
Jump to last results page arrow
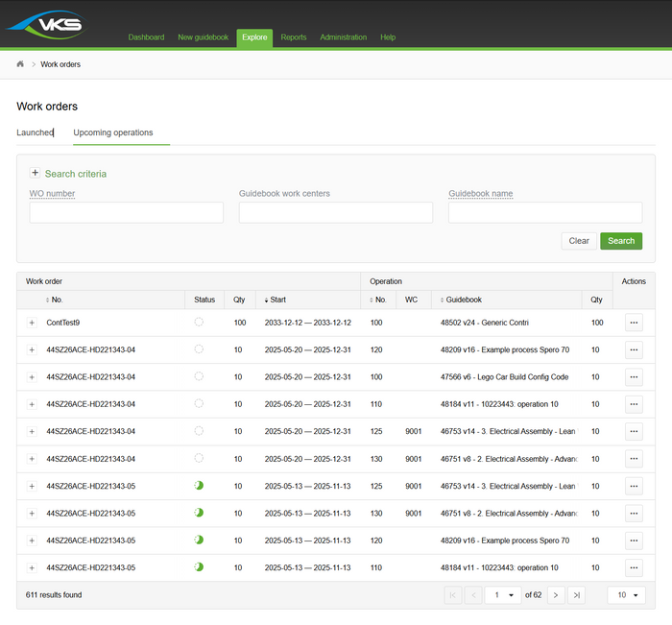pyautogui.click(x=576, y=595)
